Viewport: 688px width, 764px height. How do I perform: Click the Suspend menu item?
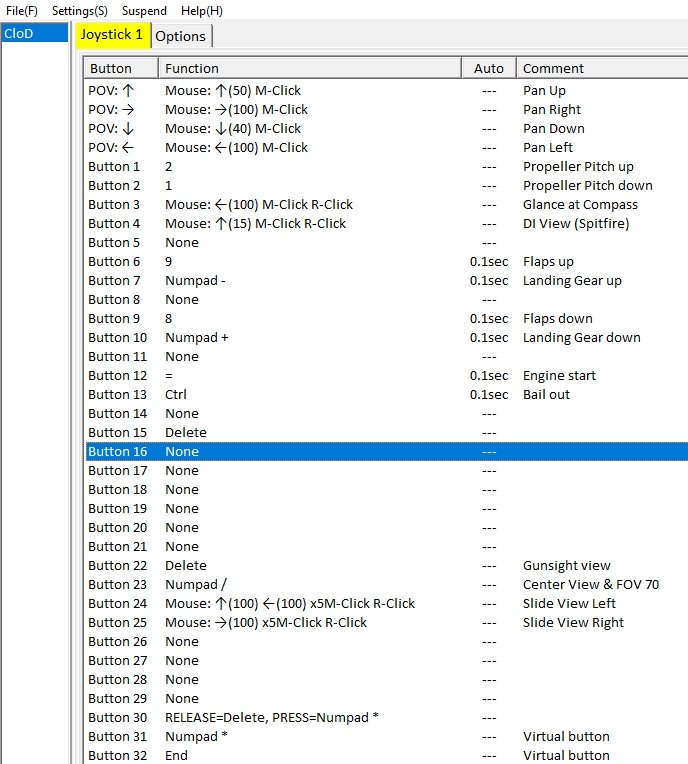tap(144, 11)
